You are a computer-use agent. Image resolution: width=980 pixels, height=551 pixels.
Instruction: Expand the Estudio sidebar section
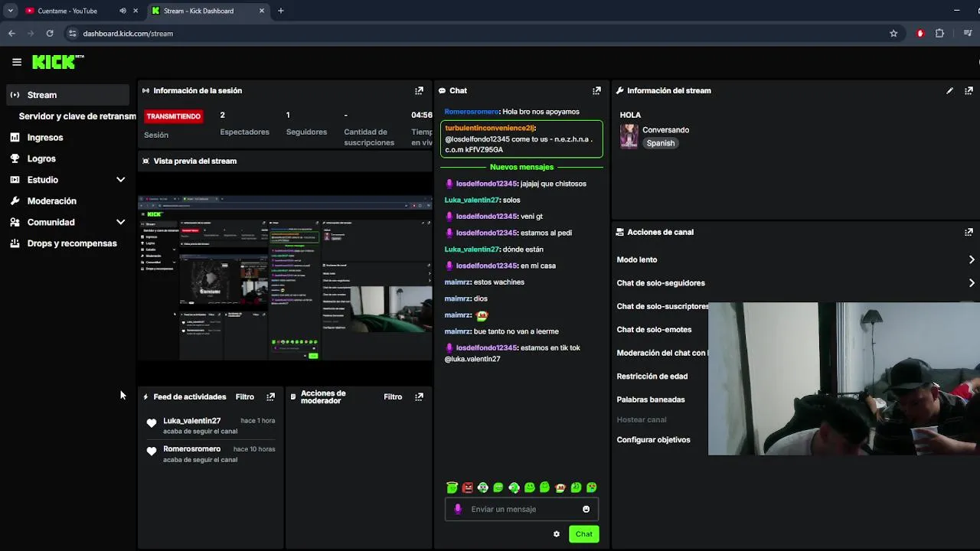coord(120,180)
